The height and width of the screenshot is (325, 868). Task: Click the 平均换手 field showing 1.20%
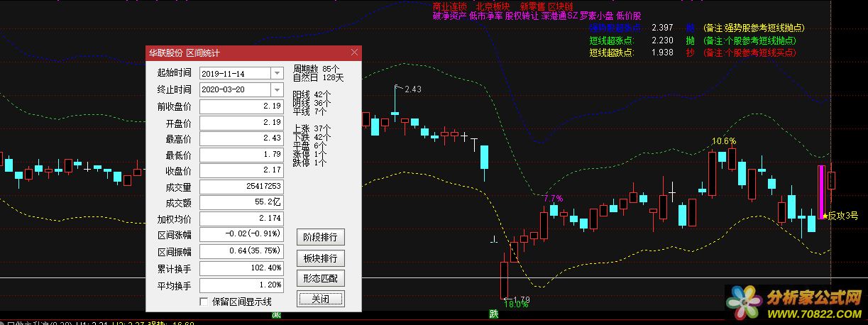[x=241, y=285]
